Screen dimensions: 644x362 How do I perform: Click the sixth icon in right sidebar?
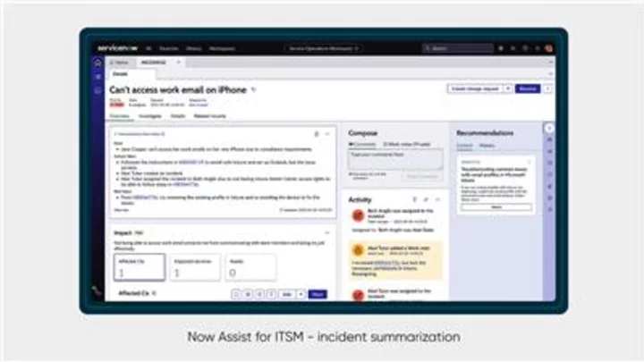pos(549,186)
